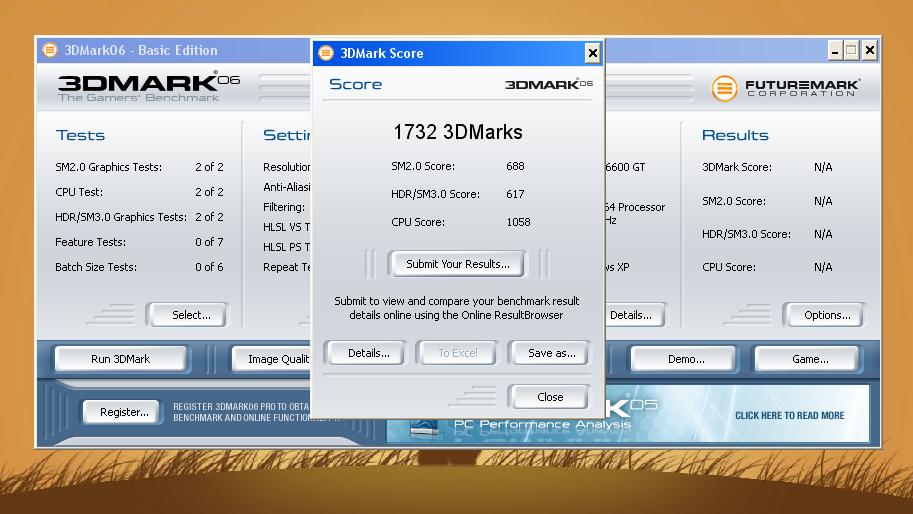913x514 pixels.
Task: Click the Batch Size Tests label
Action: coord(96,267)
